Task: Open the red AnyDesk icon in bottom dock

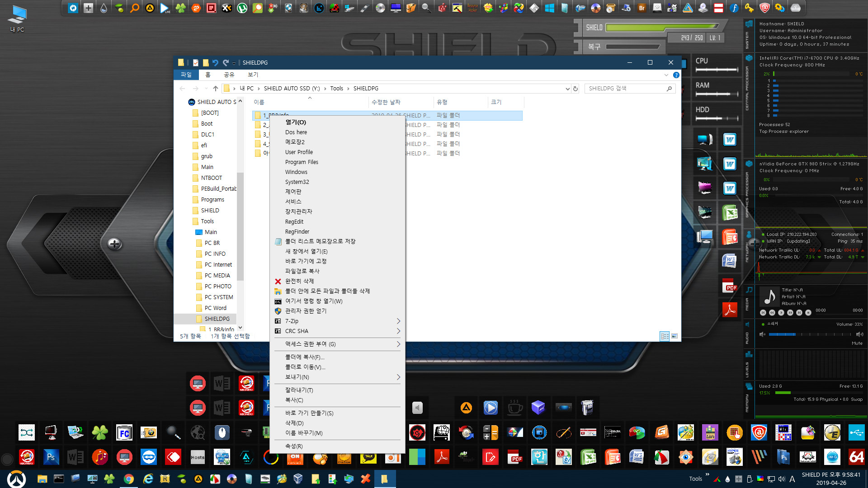Action: pos(173,457)
